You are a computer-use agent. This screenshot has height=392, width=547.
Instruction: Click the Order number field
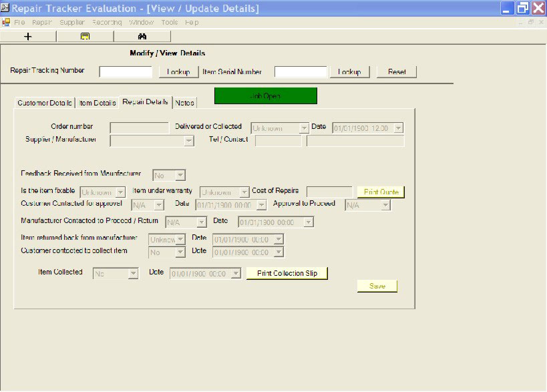139,128
